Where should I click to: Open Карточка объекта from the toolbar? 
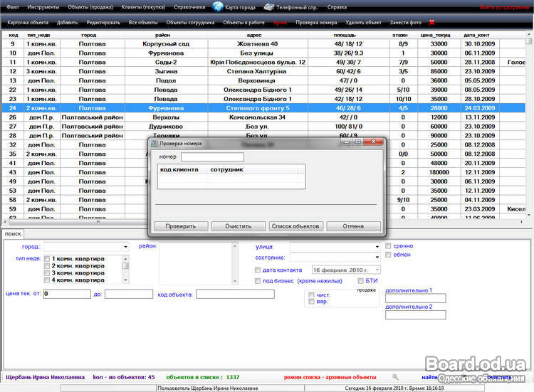[x=28, y=23]
